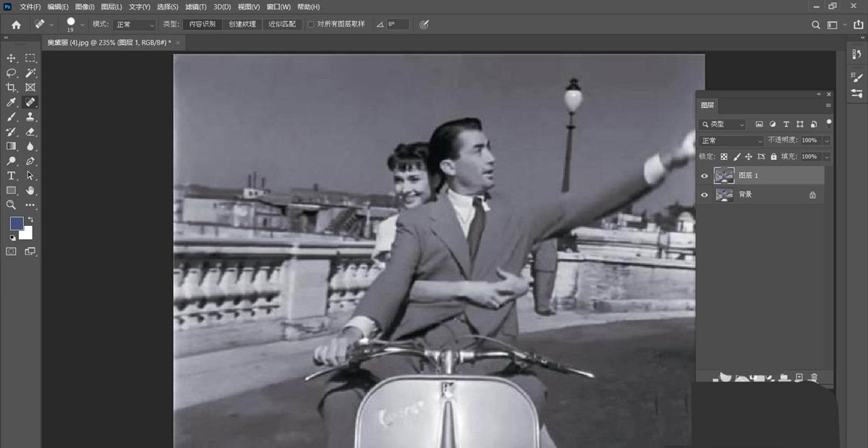Screen dimensions: 868x448
Task: Select the Lasso tool
Action: click(x=11, y=73)
